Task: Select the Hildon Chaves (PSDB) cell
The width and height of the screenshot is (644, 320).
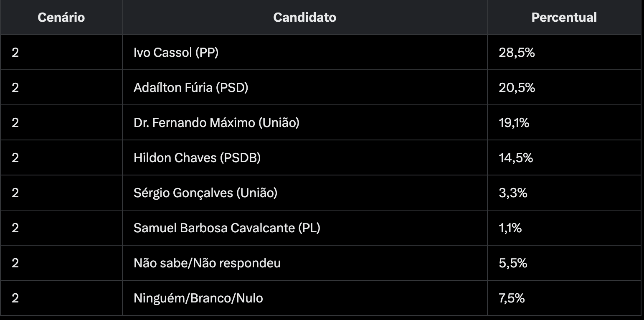Action: [197, 158]
